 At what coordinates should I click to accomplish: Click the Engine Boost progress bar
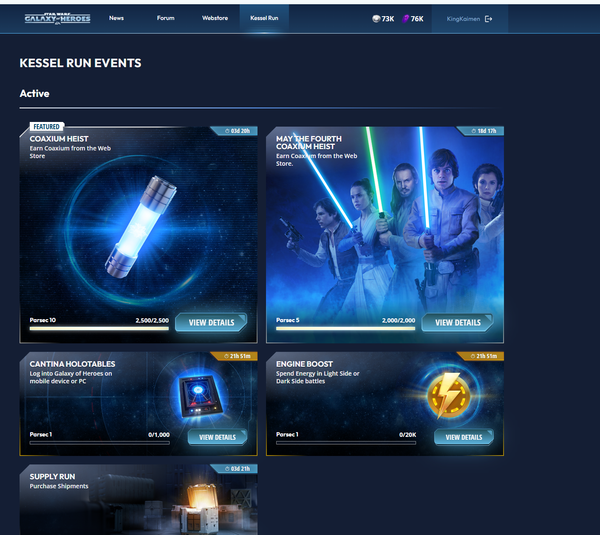(x=346, y=443)
